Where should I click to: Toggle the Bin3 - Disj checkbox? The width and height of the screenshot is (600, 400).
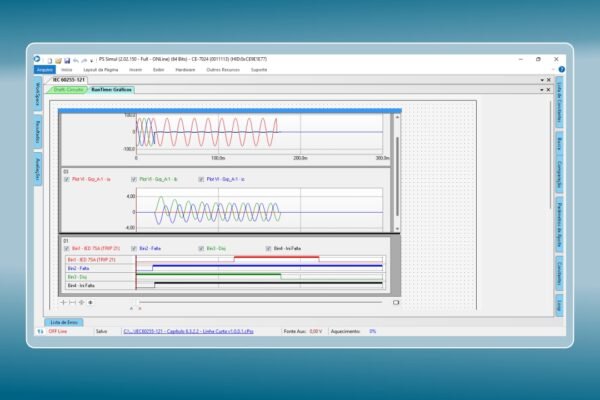[201, 248]
